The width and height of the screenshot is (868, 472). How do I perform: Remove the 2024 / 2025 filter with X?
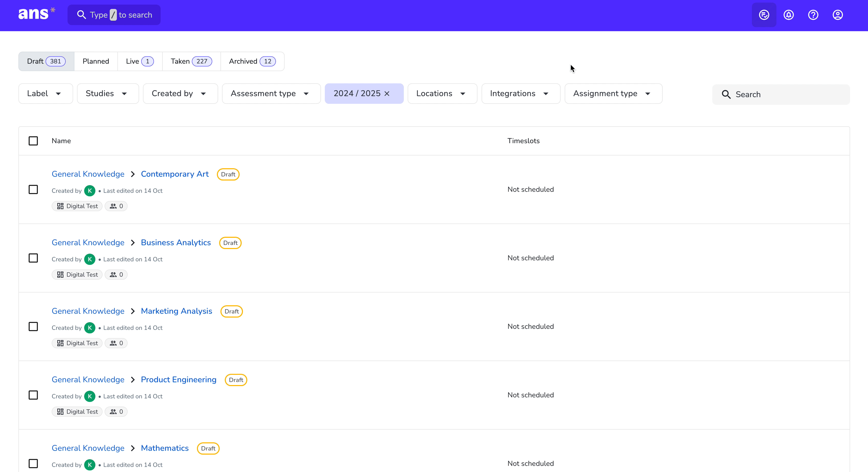pyautogui.click(x=387, y=94)
